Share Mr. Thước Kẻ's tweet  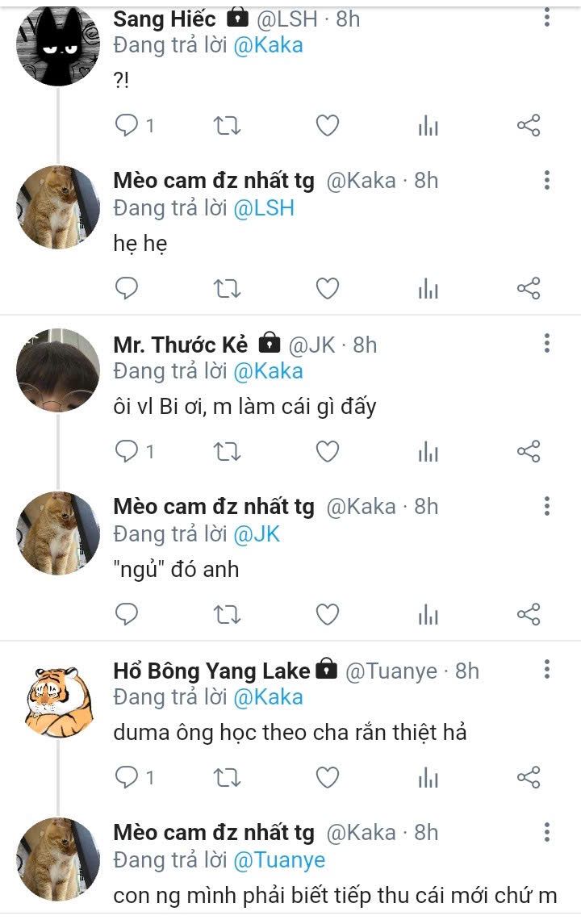pyautogui.click(x=528, y=452)
